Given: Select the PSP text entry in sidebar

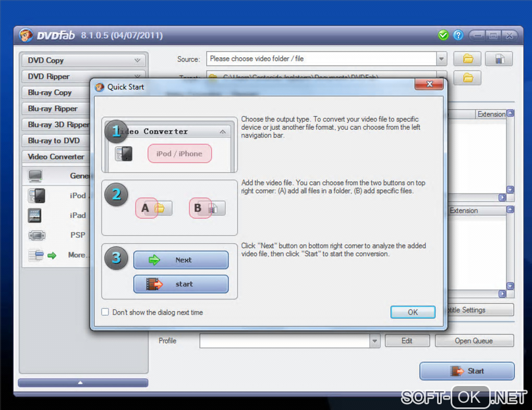Looking at the screenshot, I should [78, 235].
